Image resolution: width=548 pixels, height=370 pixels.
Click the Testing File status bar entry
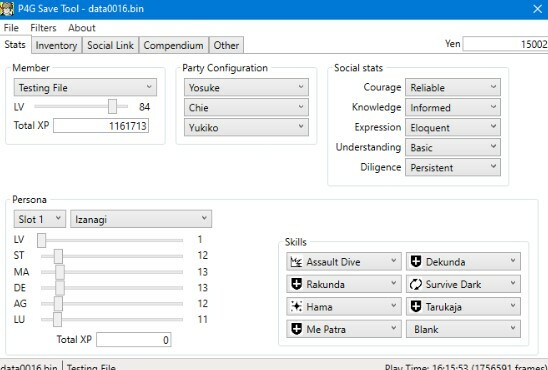[x=91, y=367]
